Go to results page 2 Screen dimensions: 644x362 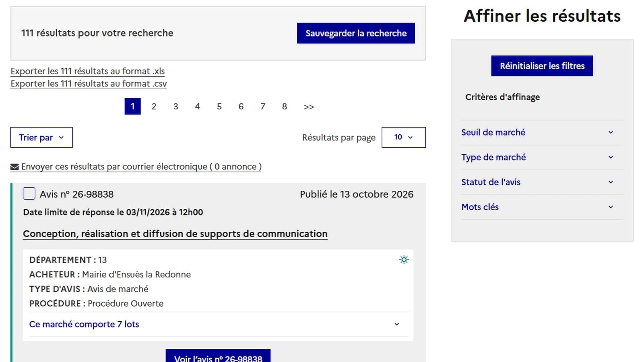[x=154, y=107]
